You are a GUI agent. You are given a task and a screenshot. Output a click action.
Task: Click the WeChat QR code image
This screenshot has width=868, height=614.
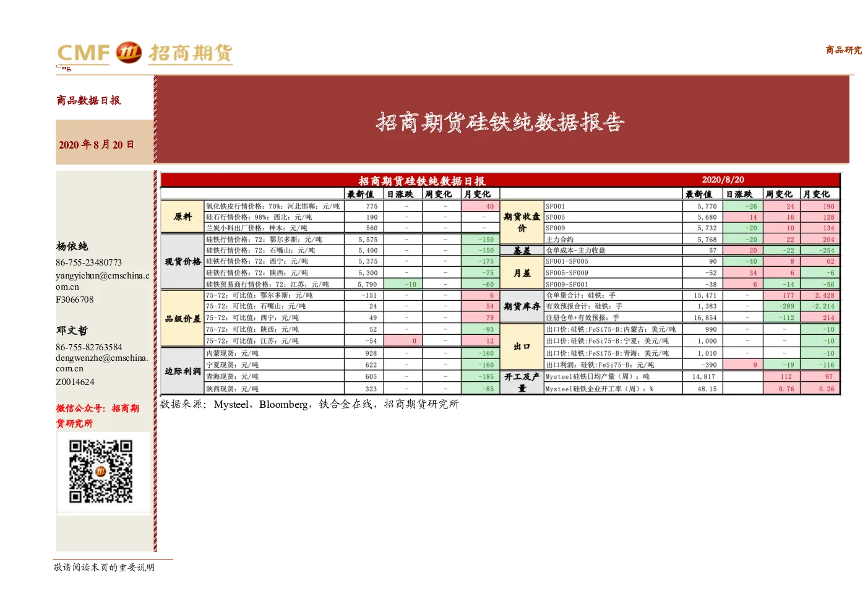tap(101, 471)
